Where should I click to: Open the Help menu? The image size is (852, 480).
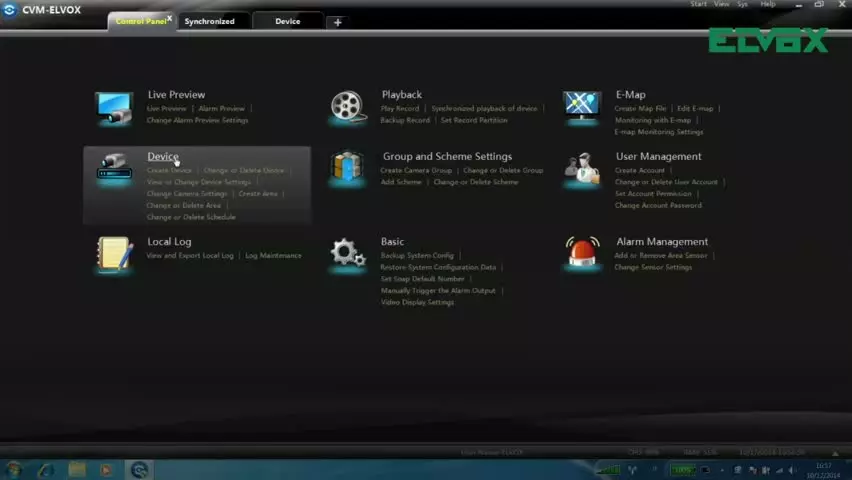(768, 4)
